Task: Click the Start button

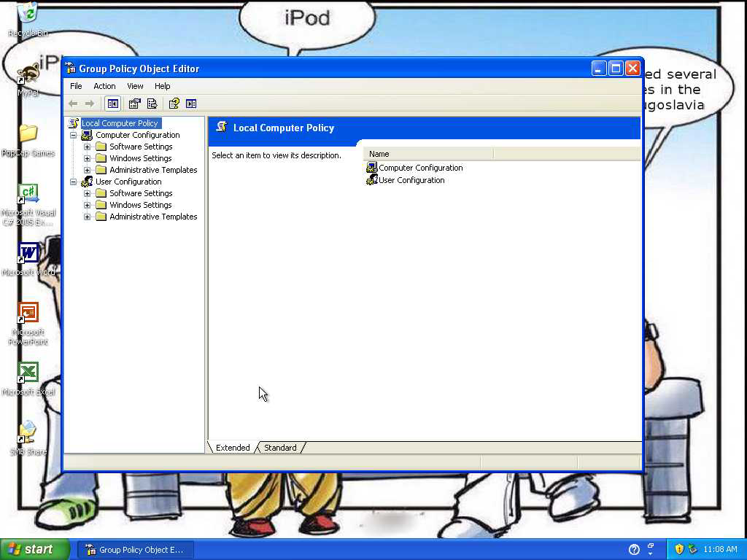Action: pos(34,549)
